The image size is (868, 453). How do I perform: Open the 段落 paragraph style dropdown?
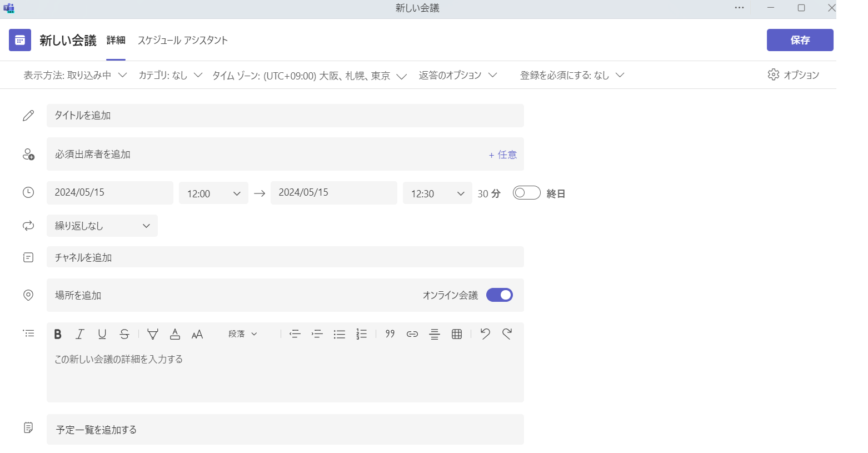pos(243,334)
